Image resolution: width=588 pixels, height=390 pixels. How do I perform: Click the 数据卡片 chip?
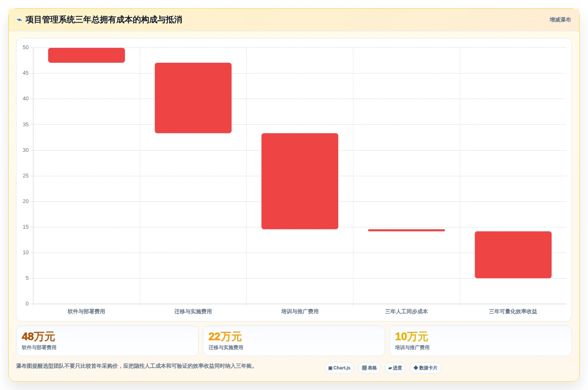[426, 368]
